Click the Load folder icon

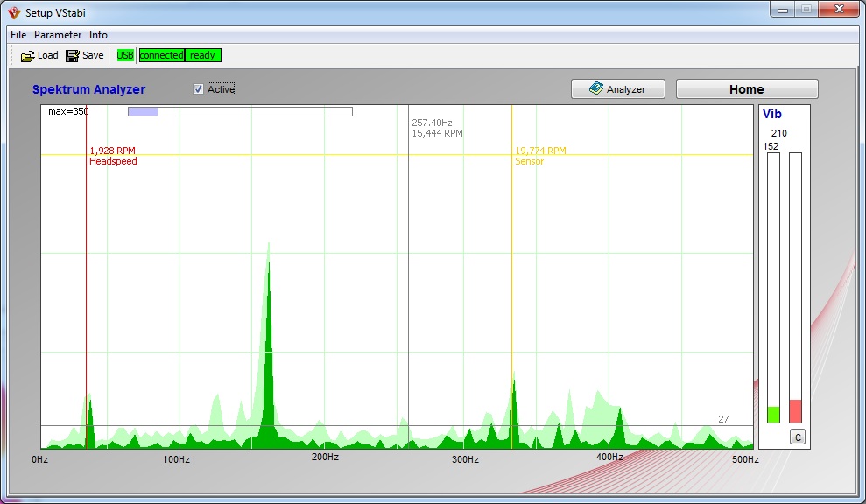point(28,56)
